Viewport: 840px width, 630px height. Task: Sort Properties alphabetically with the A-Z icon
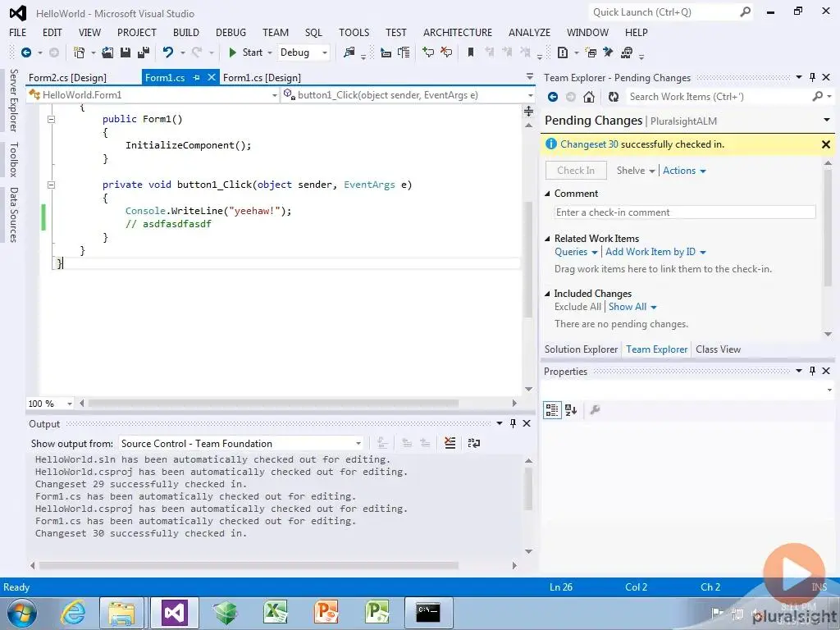click(x=571, y=410)
